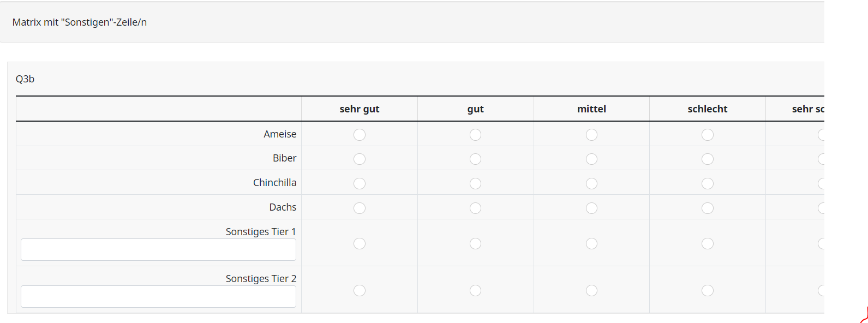
Task: Select 'sehr gut' for Biber
Action: point(360,159)
